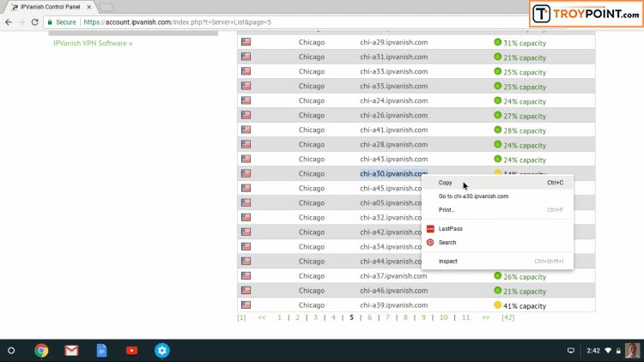Go to page 8 of server list
This screenshot has width=644, height=362.
(x=405, y=317)
